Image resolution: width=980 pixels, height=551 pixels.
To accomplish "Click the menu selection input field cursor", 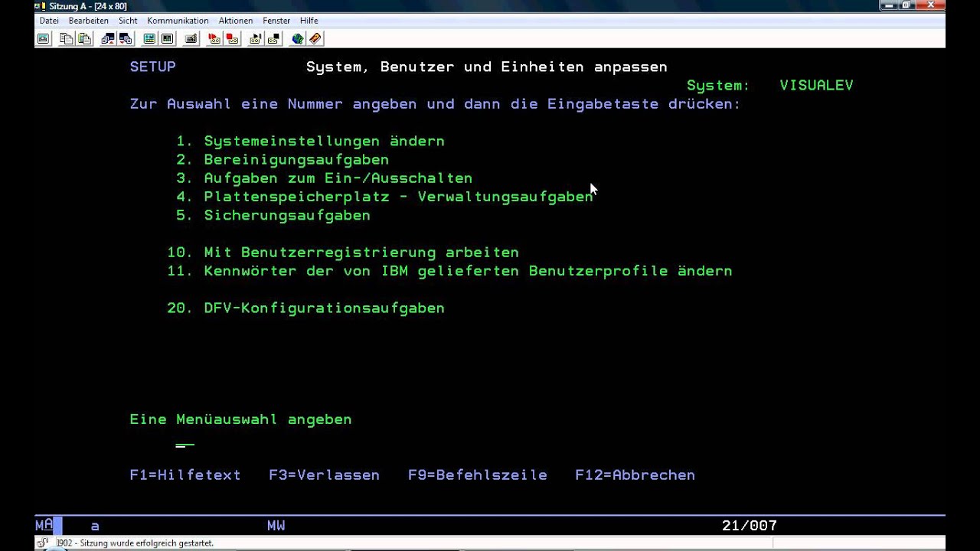I will [x=185, y=440].
